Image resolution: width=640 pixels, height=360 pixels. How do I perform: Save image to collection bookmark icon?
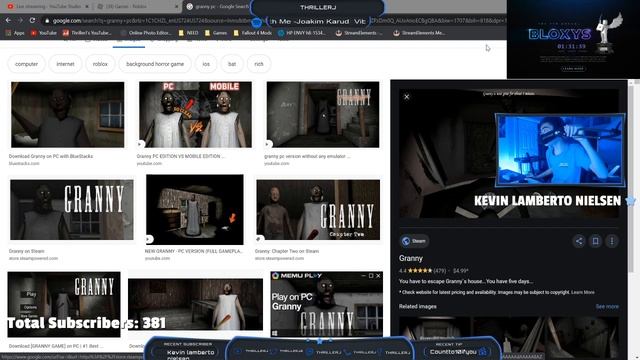[596, 241]
